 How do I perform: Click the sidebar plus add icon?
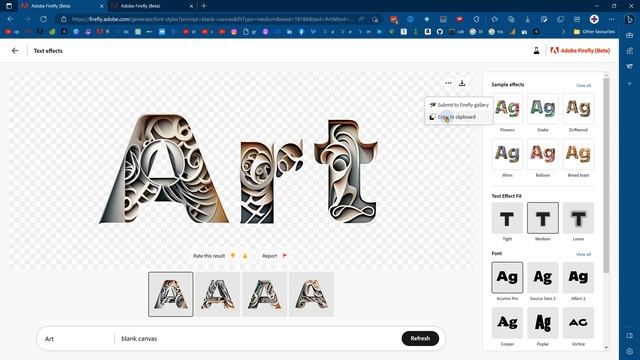click(629, 83)
